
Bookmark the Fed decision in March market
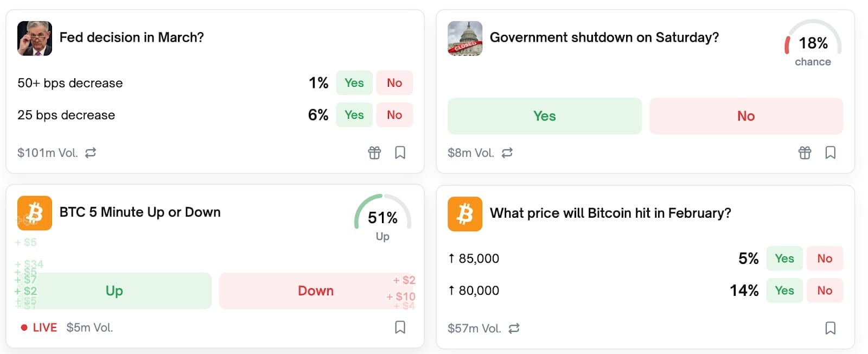400,153
